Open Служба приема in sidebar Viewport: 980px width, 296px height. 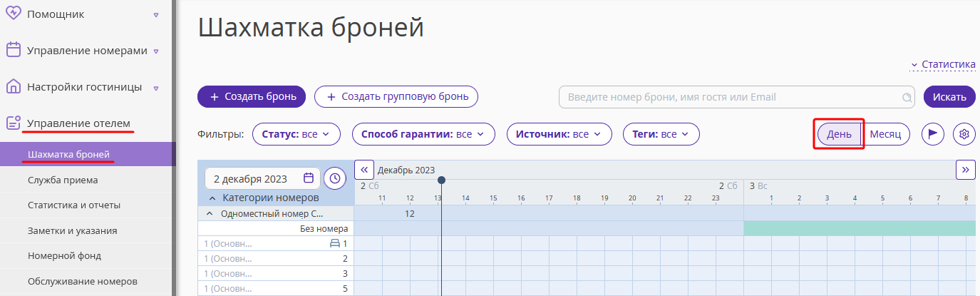click(x=86, y=180)
